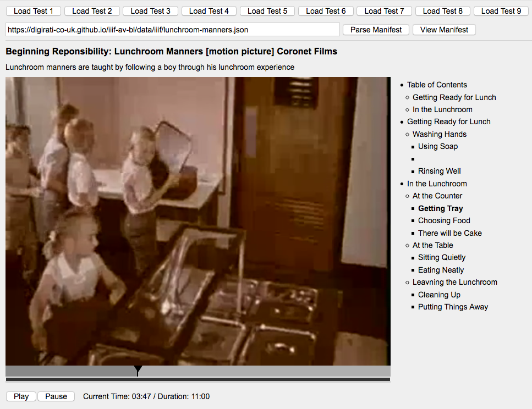Click into the manifest URL input field
This screenshot has height=409, width=532.
[172, 30]
